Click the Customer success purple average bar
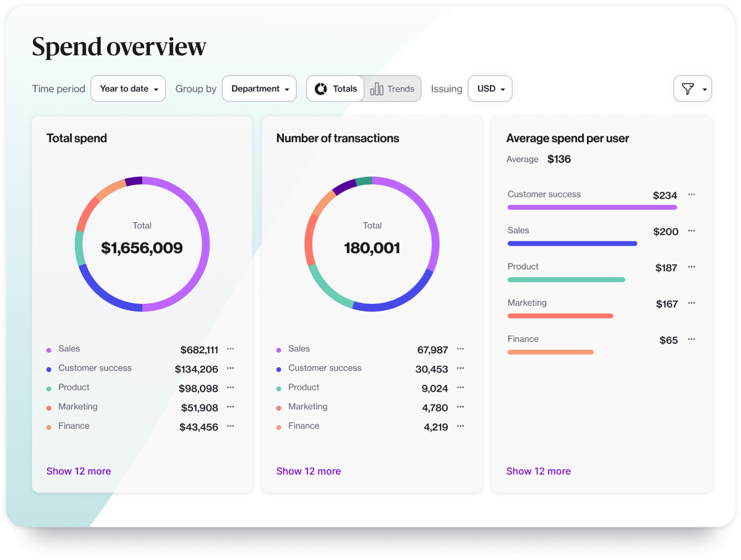 coord(592,207)
